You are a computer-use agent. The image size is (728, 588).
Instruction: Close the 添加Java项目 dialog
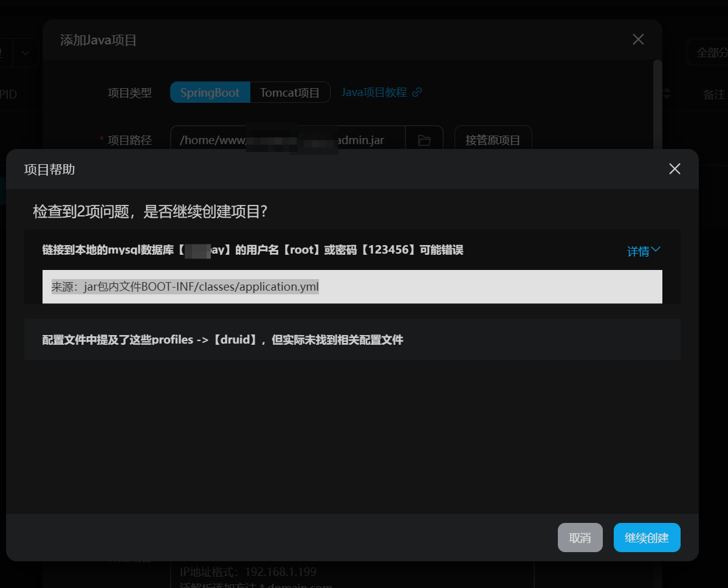click(x=638, y=40)
